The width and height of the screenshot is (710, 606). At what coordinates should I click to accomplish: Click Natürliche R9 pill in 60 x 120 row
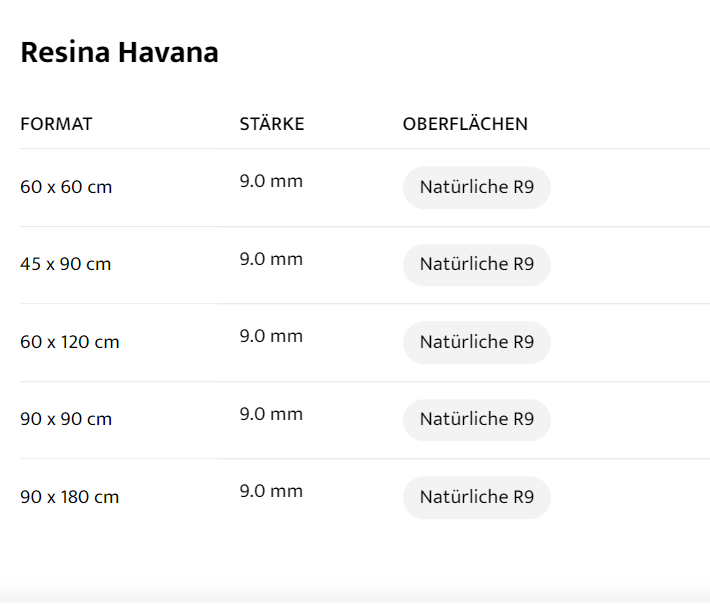[x=477, y=342]
